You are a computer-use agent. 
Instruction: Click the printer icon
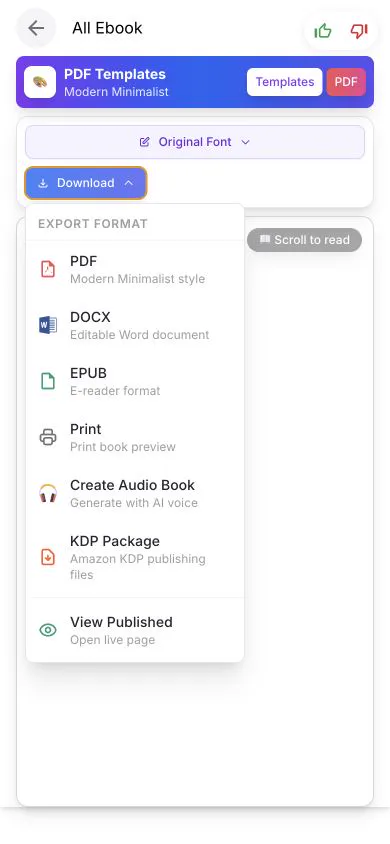point(48,437)
